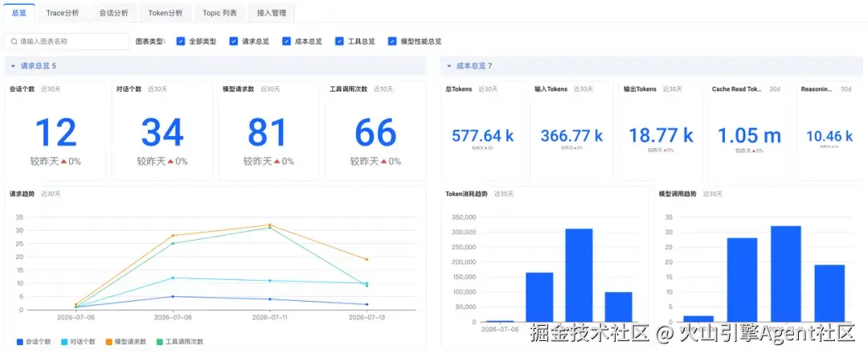Click the 对话个数 value 34
Screen dimensions: 868x358
pos(162,133)
